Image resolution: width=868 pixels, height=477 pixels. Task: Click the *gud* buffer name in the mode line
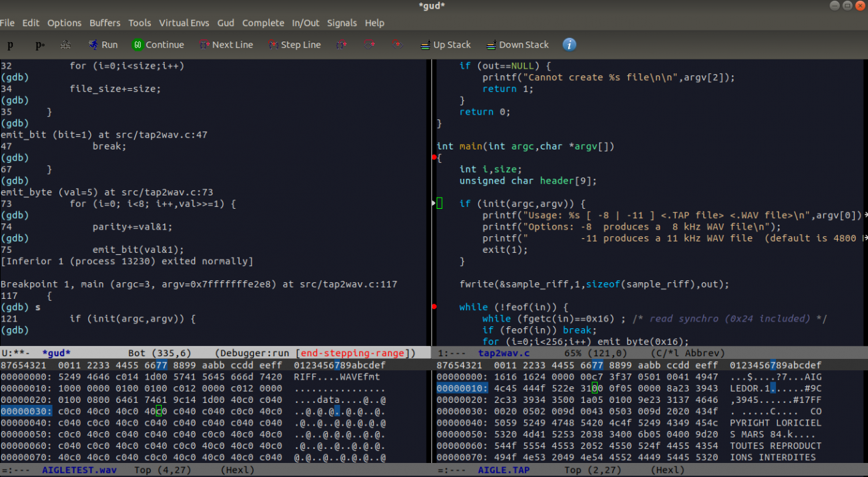[x=56, y=353]
